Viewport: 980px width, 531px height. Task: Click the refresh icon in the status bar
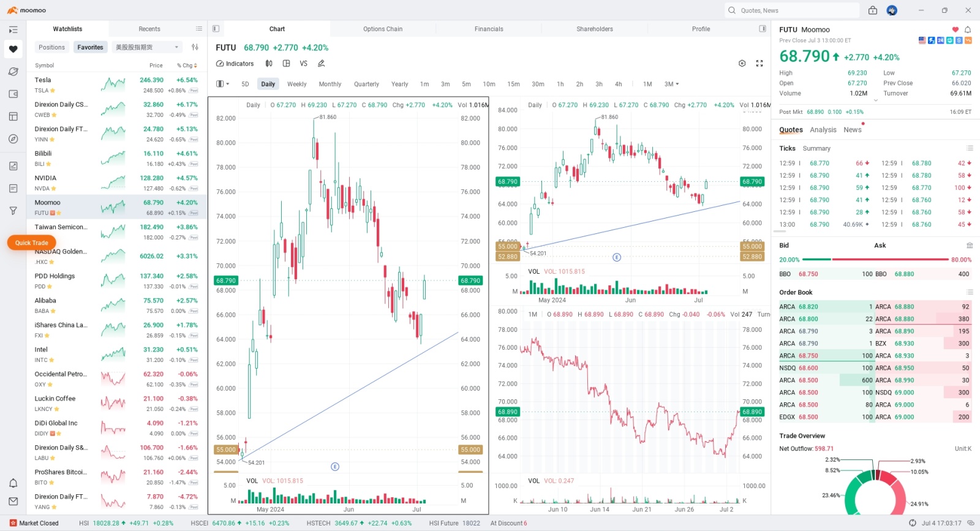click(913, 523)
